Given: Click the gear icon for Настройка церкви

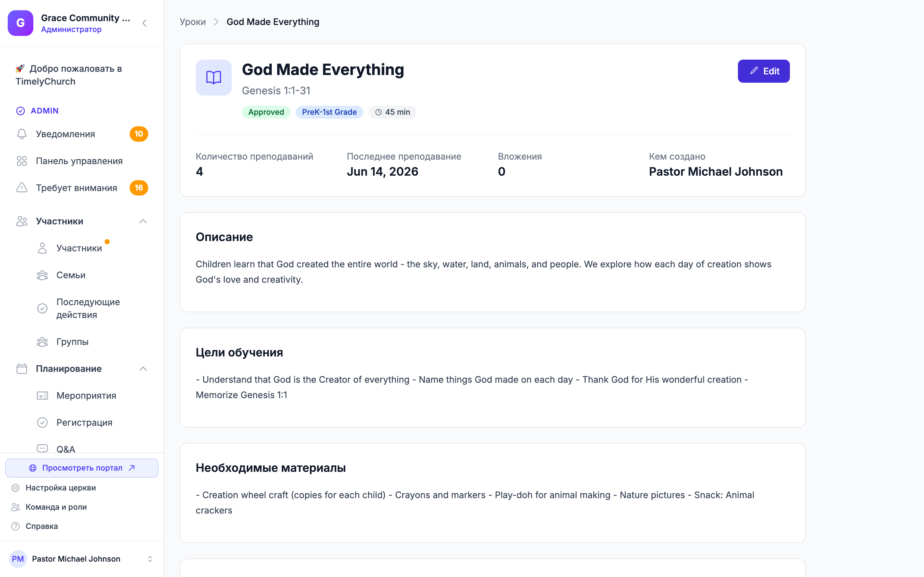Looking at the screenshot, I should 15,488.
